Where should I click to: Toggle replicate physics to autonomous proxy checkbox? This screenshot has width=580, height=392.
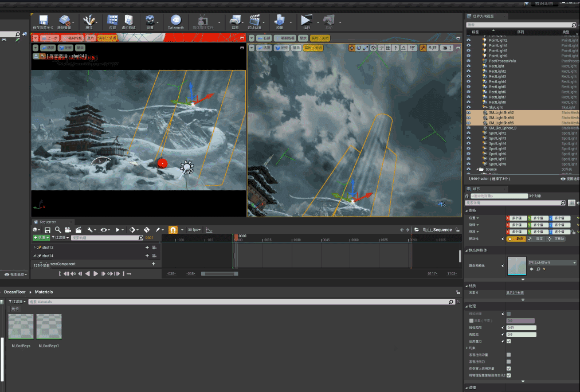point(508,375)
